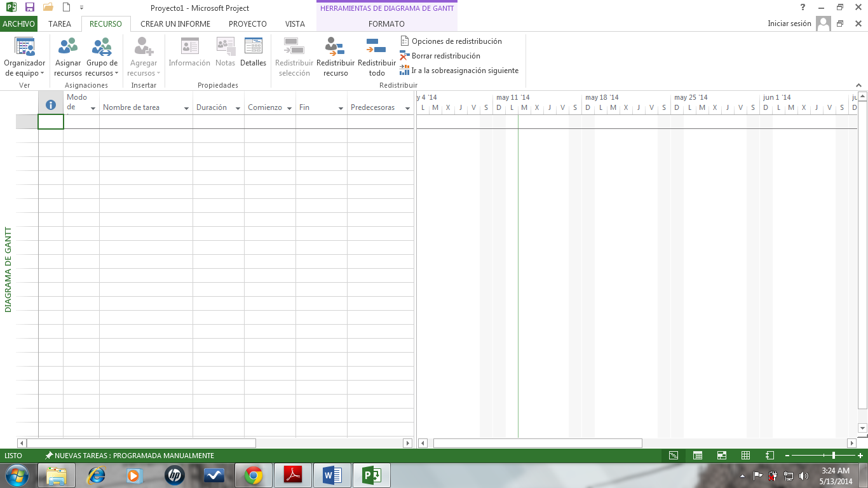Click Nuevas tareas: Programada manualmente in status bar
The image size is (868, 488).
[x=129, y=456]
